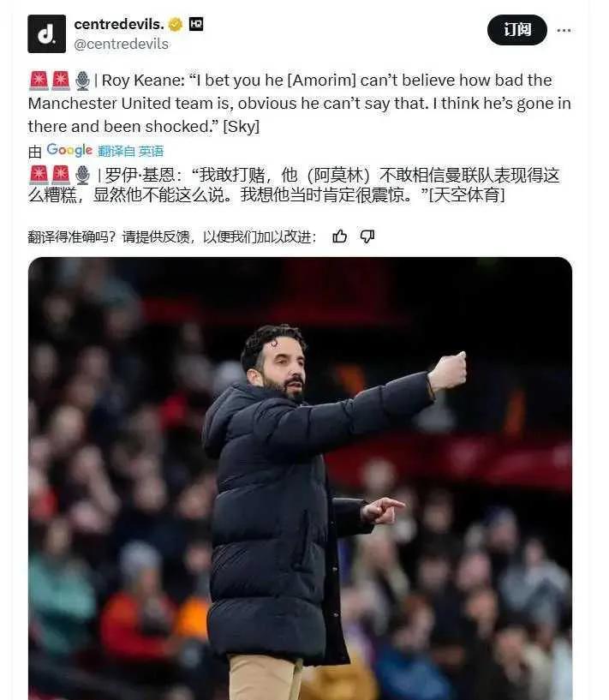The width and height of the screenshot is (609, 700).
Task: Click the translation accuracy feedback prompt text
Action: coord(172,236)
